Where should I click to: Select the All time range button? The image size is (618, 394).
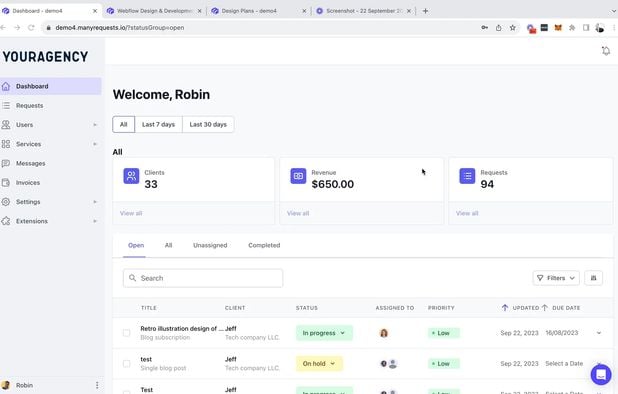click(x=123, y=125)
